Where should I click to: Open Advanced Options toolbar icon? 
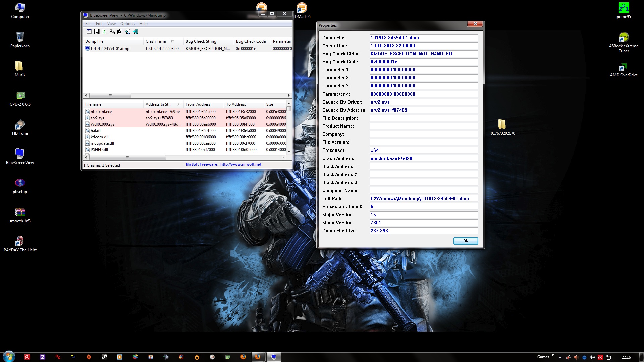tap(89, 32)
